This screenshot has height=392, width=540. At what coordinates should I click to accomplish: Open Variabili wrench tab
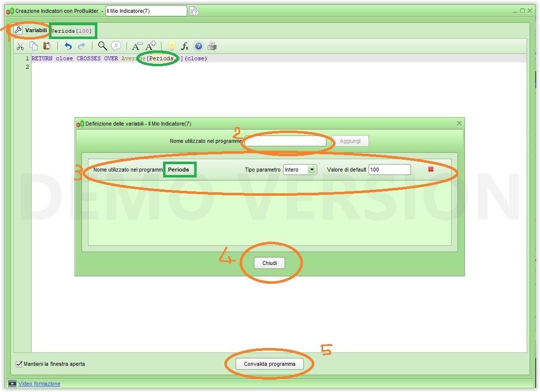point(31,30)
